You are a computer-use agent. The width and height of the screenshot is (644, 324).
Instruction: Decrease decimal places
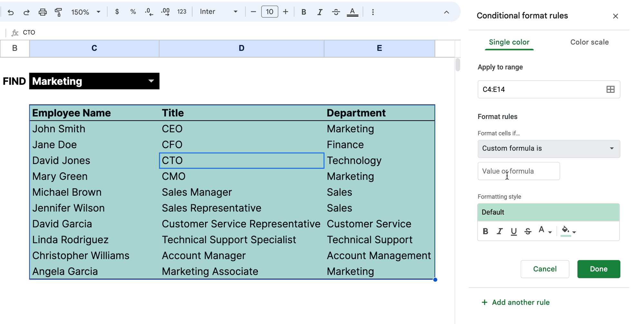pyautogui.click(x=149, y=12)
